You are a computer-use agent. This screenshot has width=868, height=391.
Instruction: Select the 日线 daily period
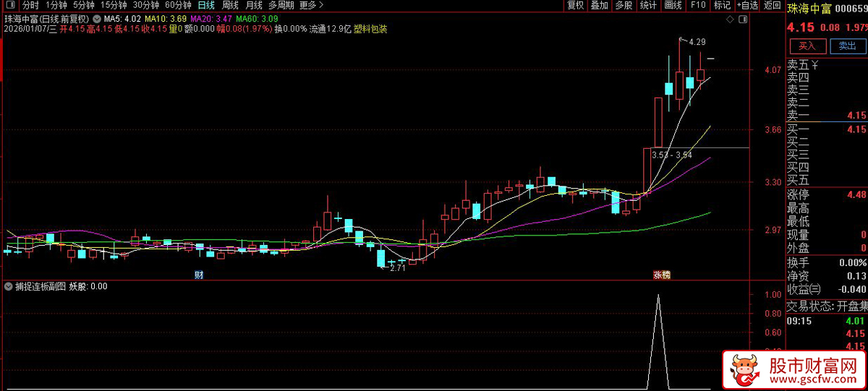[x=207, y=5]
